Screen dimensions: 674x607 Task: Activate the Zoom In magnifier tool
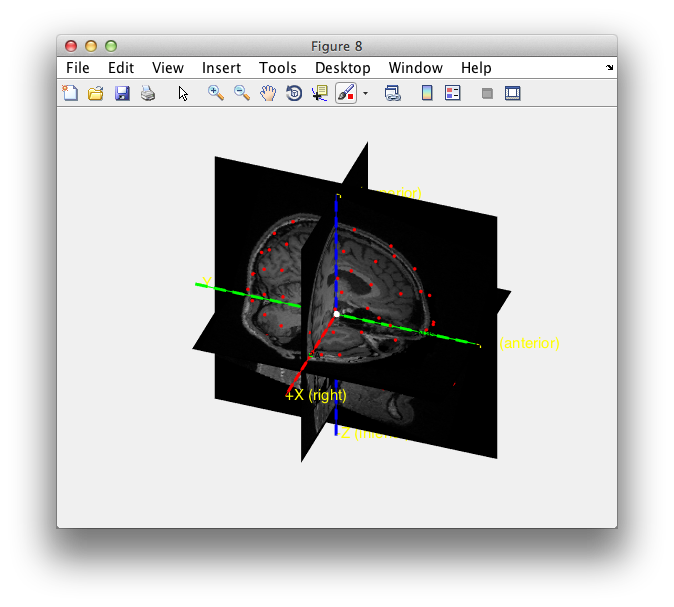click(216, 93)
